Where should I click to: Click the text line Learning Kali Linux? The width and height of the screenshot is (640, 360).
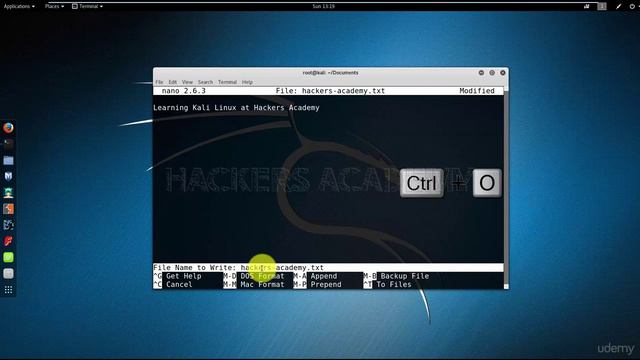pos(236,108)
